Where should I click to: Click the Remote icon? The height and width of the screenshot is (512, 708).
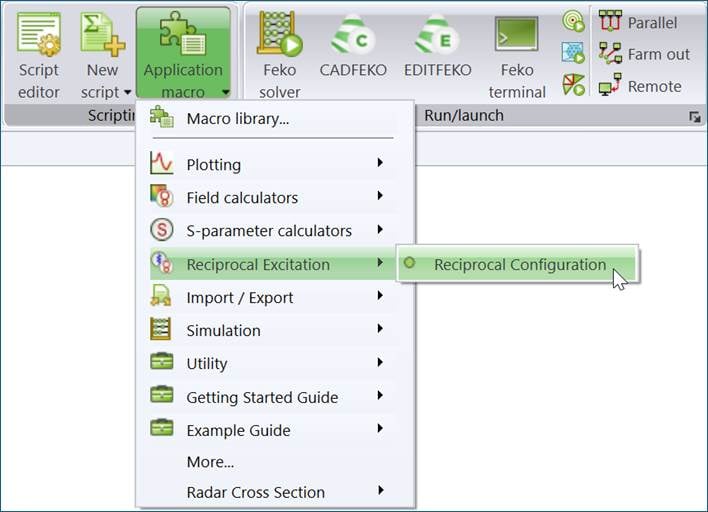[610, 84]
